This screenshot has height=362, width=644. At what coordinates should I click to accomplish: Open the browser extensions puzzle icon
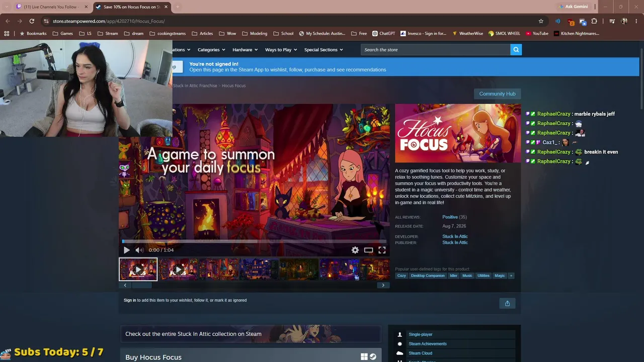[594, 21]
